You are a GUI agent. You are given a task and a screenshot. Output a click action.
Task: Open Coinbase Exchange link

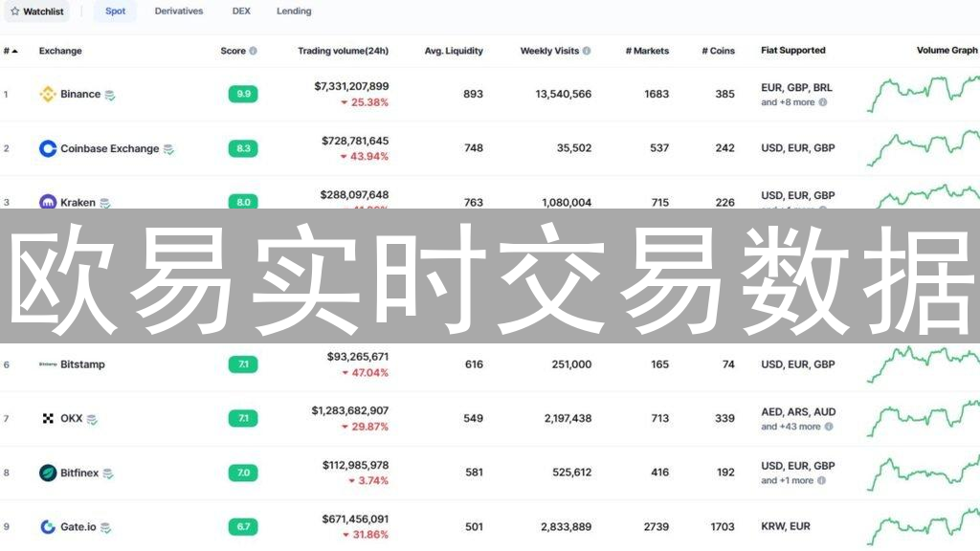coord(109,148)
